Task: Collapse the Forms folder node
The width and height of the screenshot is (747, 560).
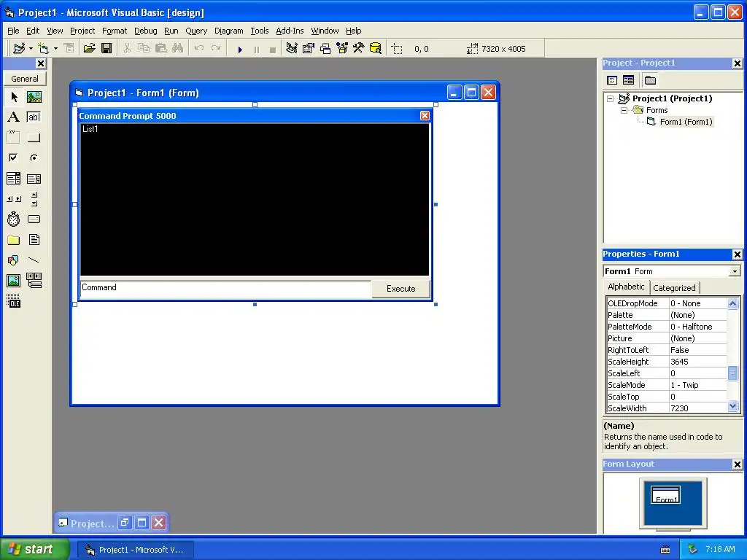Action: tap(624, 110)
